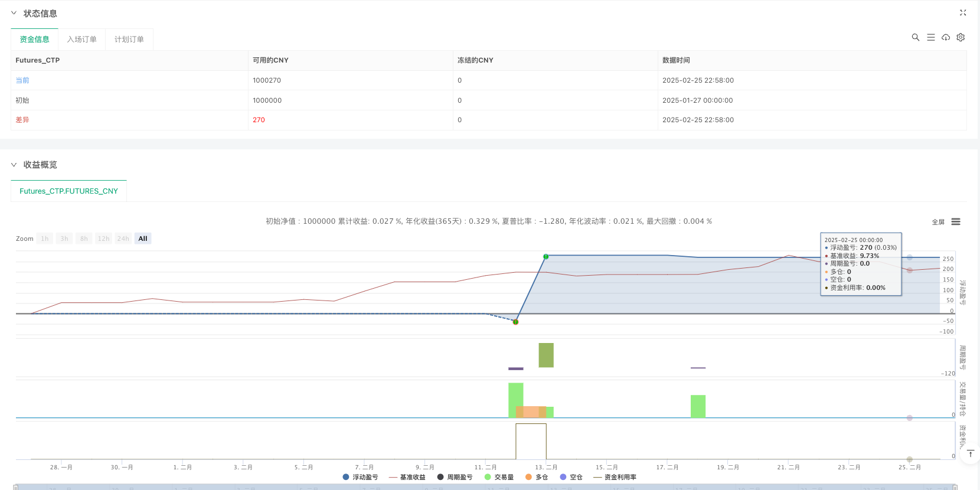980x490 pixels.
Task: Set chart zoom to 1h
Action: pyautogui.click(x=45, y=239)
